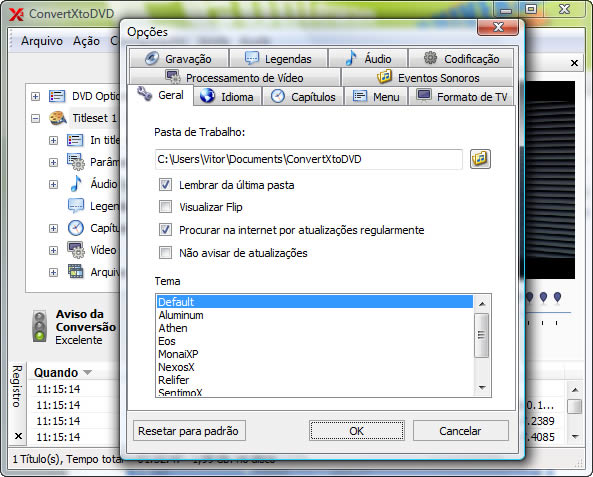Click the Registro vertical tab
This screenshot has width=593, height=477.
pyautogui.click(x=17, y=386)
